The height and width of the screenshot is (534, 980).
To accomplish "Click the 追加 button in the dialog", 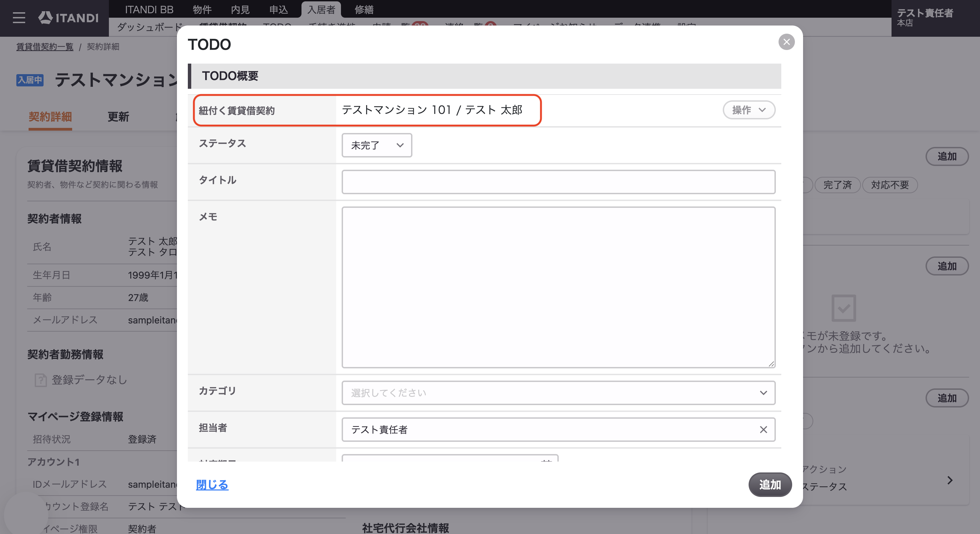I will (770, 485).
